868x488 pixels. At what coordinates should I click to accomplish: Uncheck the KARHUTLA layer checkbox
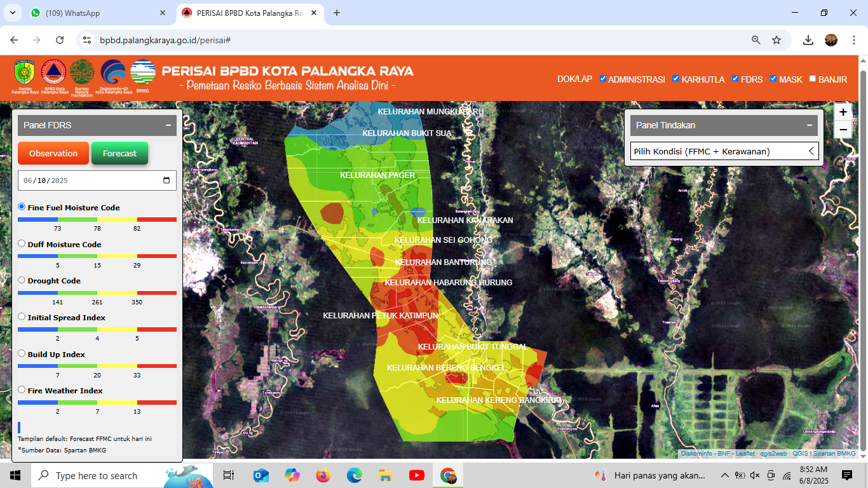(x=677, y=79)
